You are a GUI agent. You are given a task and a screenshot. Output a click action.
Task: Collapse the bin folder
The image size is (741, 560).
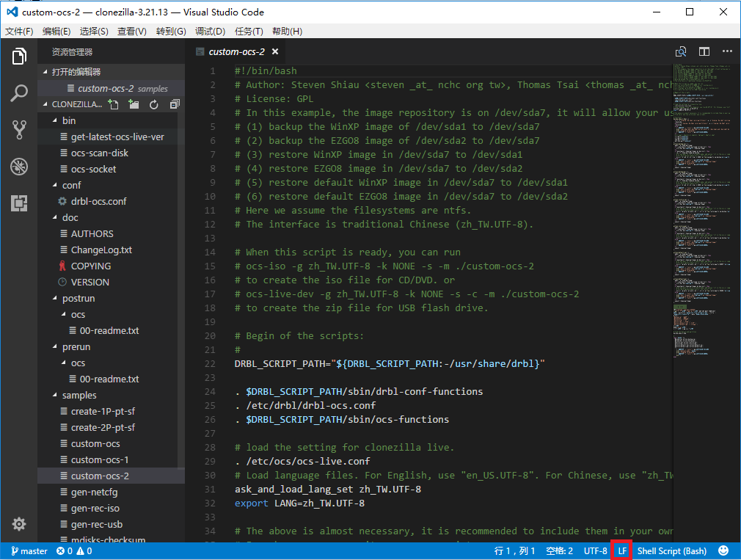pos(68,120)
